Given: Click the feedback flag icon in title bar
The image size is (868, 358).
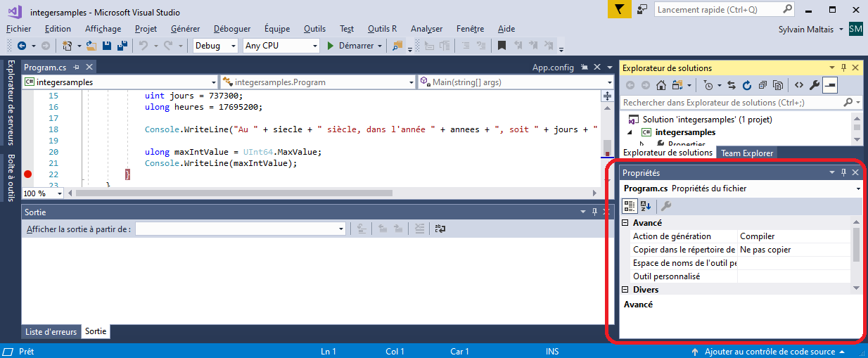Looking at the screenshot, I should pyautogui.click(x=618, y=9).
